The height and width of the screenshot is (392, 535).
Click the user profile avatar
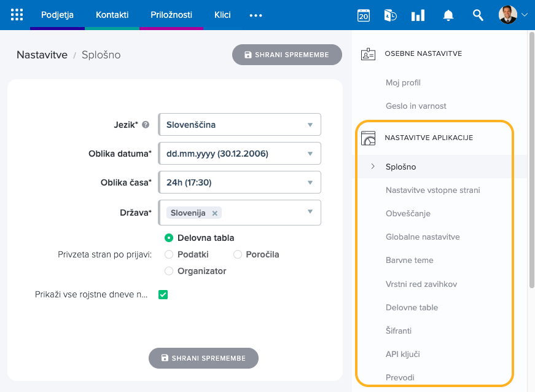(x=507, y=15)
